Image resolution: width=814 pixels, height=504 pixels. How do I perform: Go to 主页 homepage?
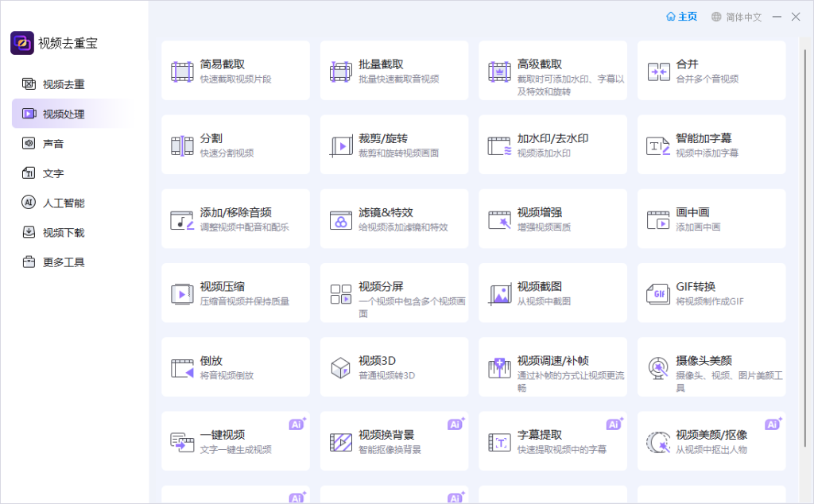pyautogui.click(x=681, y=16)
